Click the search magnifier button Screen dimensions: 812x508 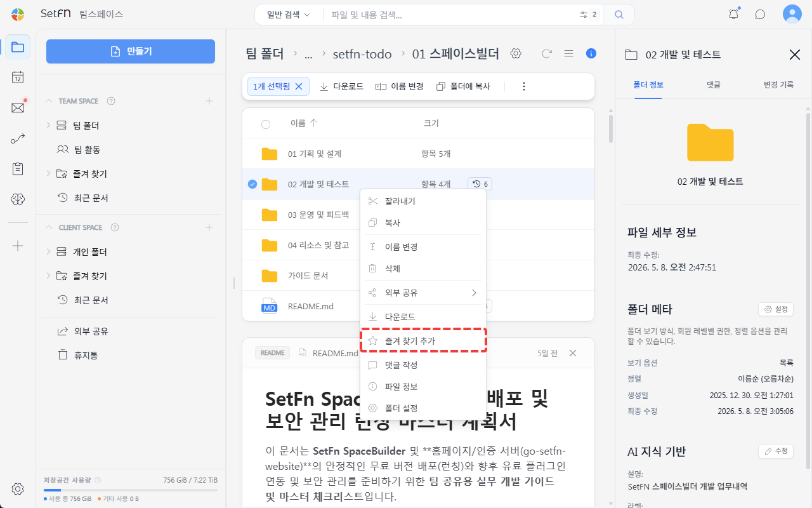(x=619, y=15)
